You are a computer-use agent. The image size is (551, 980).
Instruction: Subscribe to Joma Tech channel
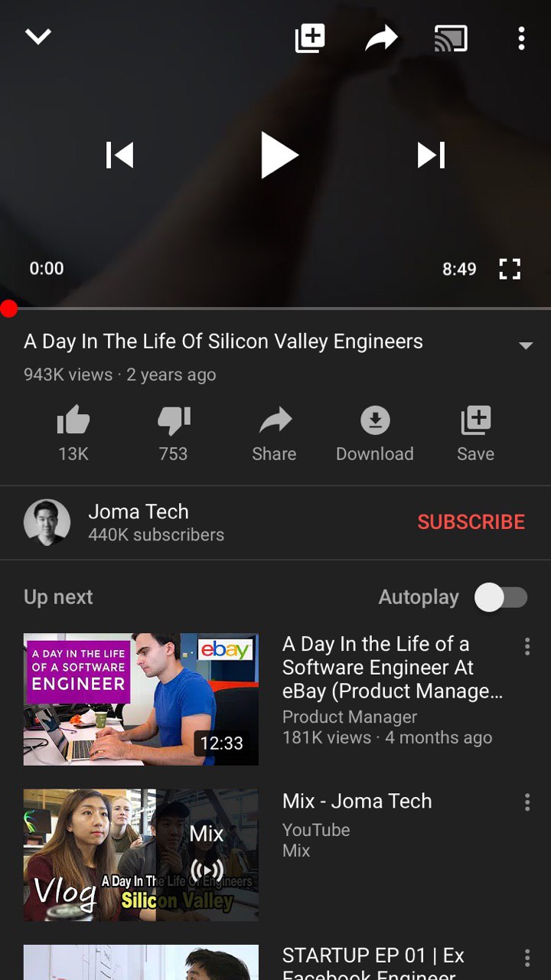pyautogui.click(x=471, y=522)
